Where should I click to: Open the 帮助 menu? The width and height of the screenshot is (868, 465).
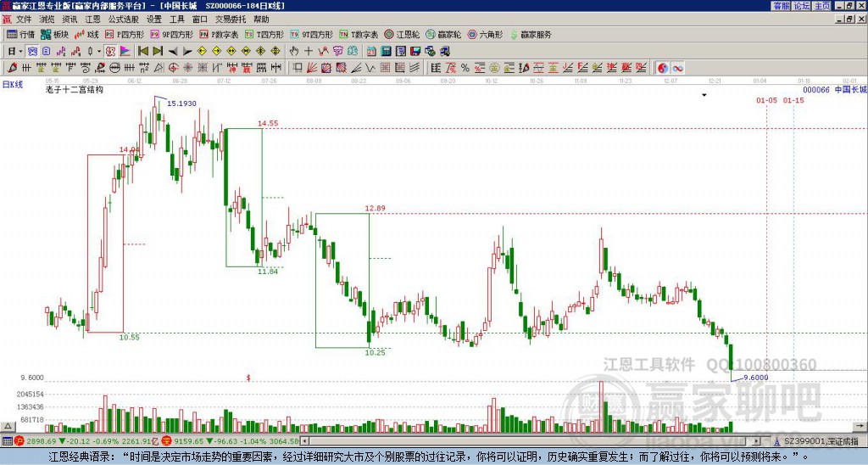point(261,20)
